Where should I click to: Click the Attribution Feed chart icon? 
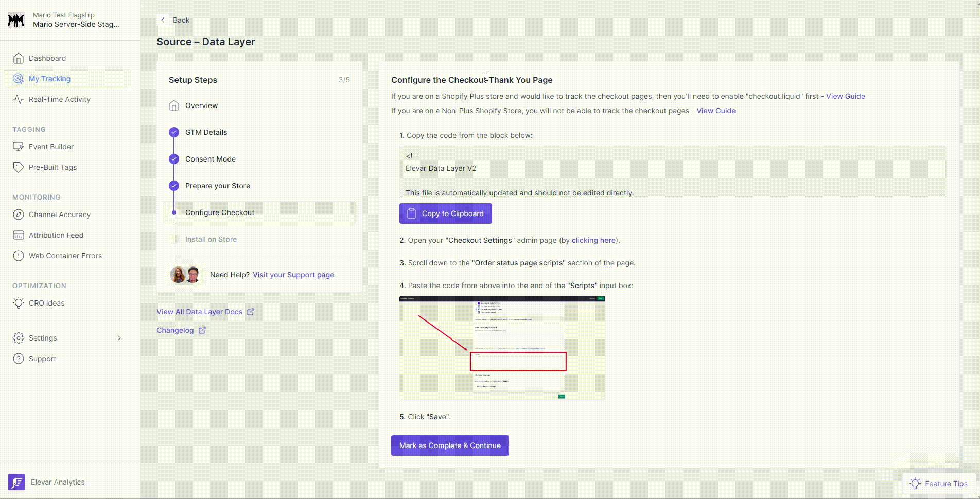point(19,235)
